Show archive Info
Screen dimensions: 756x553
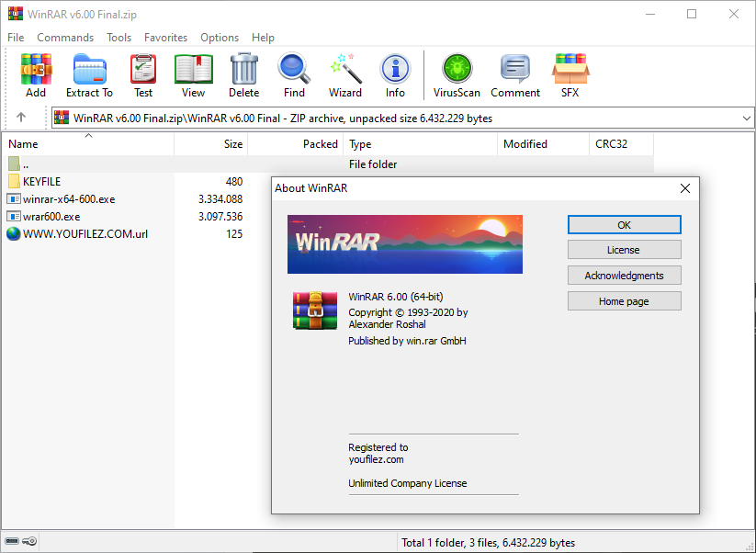coord(395,74)
